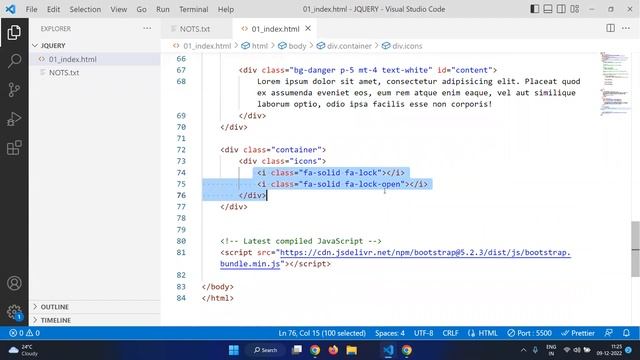This screenshot has height=360, width=640.
Task: Open the bootstrap CDN script link
Action: click(425, 253)
